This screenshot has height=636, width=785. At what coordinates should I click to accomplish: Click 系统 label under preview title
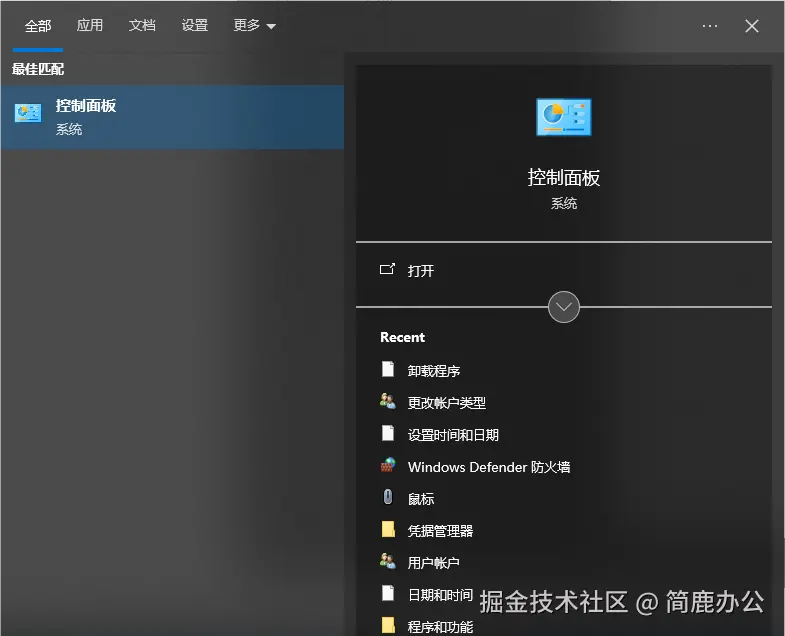pos(564,204)
